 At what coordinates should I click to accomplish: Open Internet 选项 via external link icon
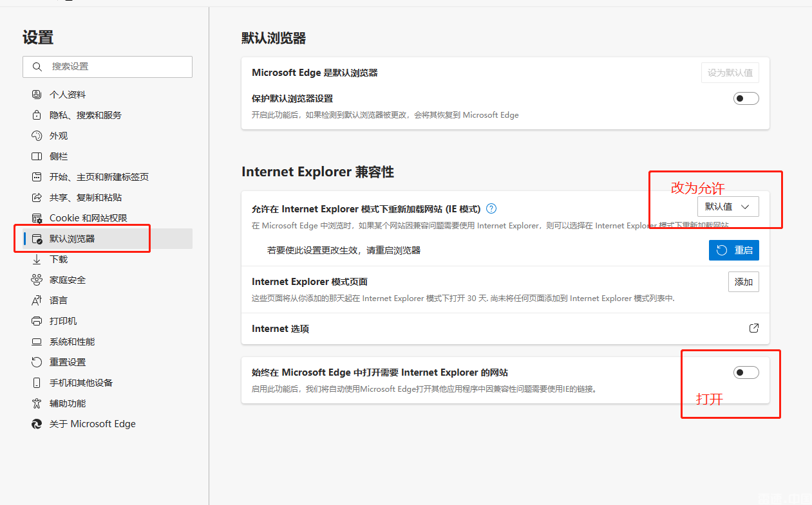pos(753,328)
